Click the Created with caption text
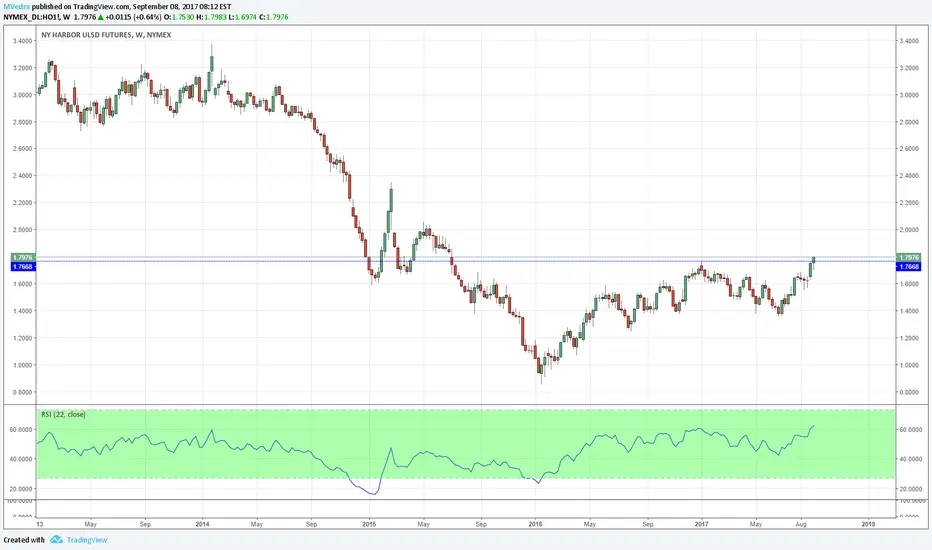932x550 pixels. pos(24,540)
